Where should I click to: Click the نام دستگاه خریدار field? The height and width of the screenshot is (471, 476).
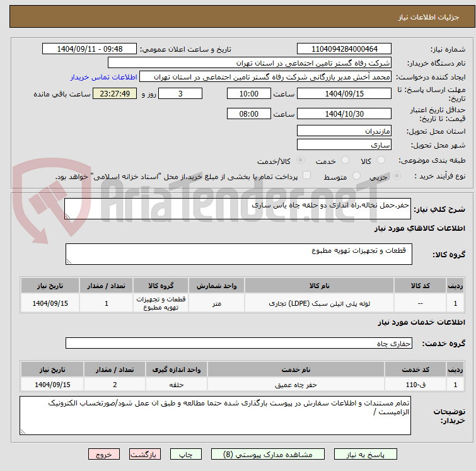tap(250, 63)
